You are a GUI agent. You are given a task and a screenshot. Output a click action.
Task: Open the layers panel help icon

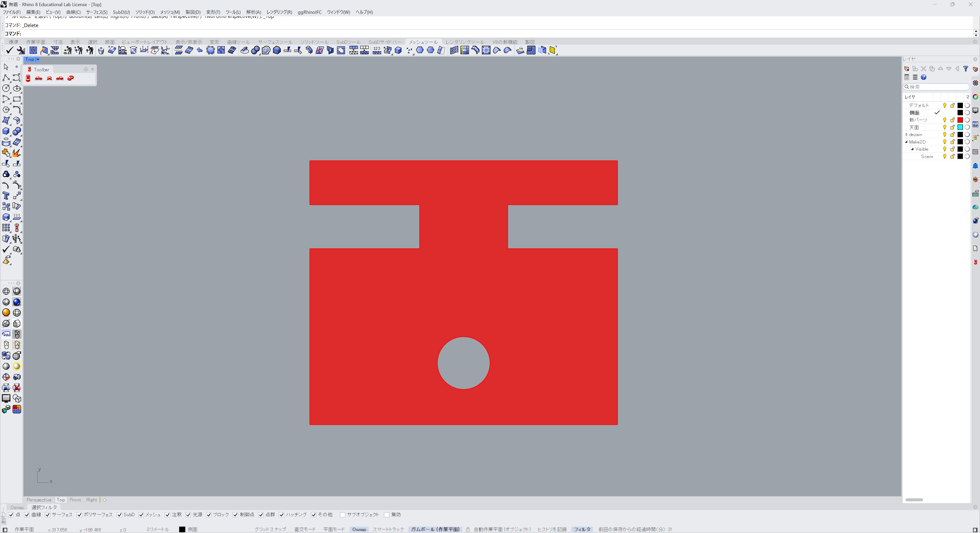click(x=923, y=77)
